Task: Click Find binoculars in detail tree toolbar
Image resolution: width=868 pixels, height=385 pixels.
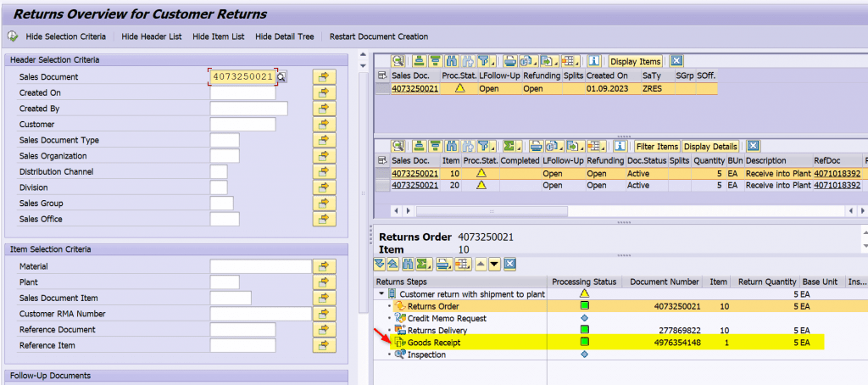Action: click(x=408, y=265)
